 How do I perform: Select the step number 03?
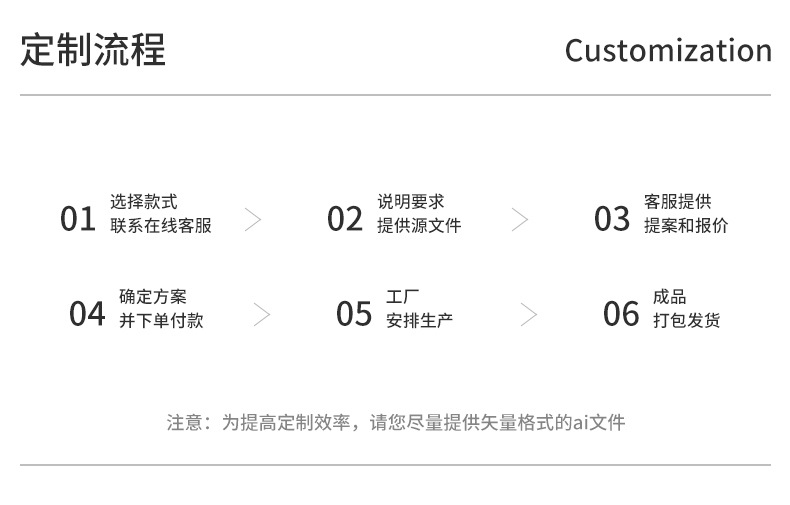[x=612, y=219]
